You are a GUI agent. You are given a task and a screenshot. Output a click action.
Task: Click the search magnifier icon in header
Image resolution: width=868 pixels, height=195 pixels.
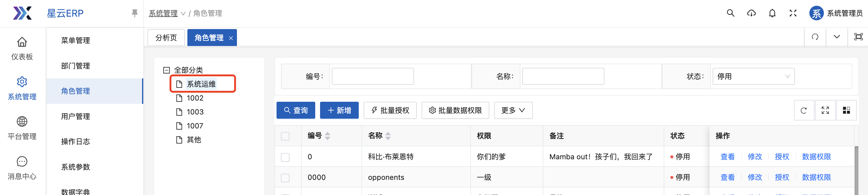coord(730,13)
